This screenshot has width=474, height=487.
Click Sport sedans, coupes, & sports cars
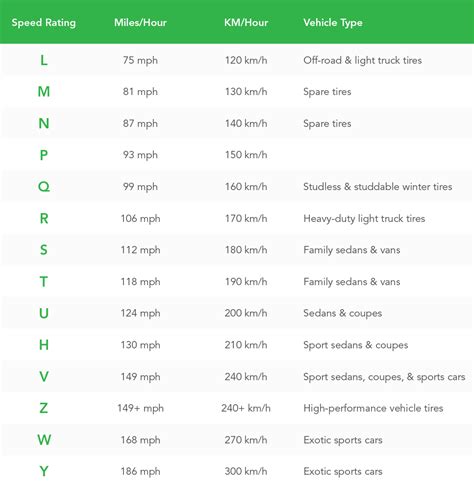384,377
